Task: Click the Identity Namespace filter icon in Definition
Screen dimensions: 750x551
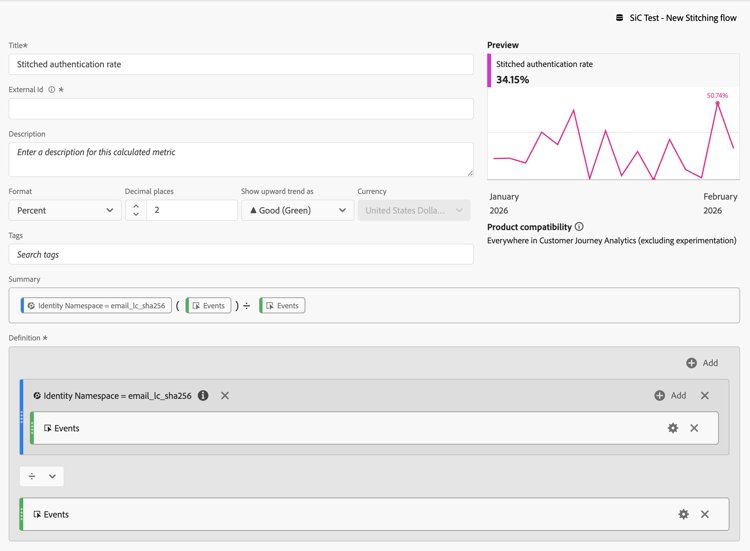Action: (x=37, y=396)
